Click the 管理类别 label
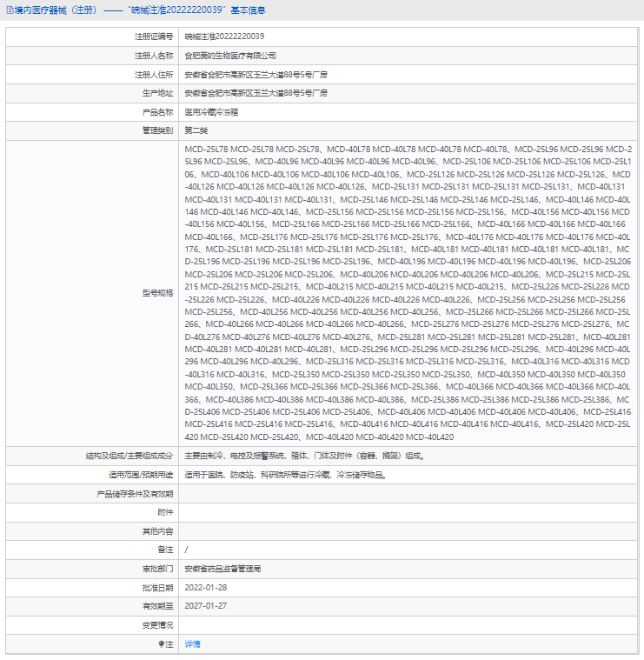The height and width of the screenshot is (660, 644). pos(157,130)
